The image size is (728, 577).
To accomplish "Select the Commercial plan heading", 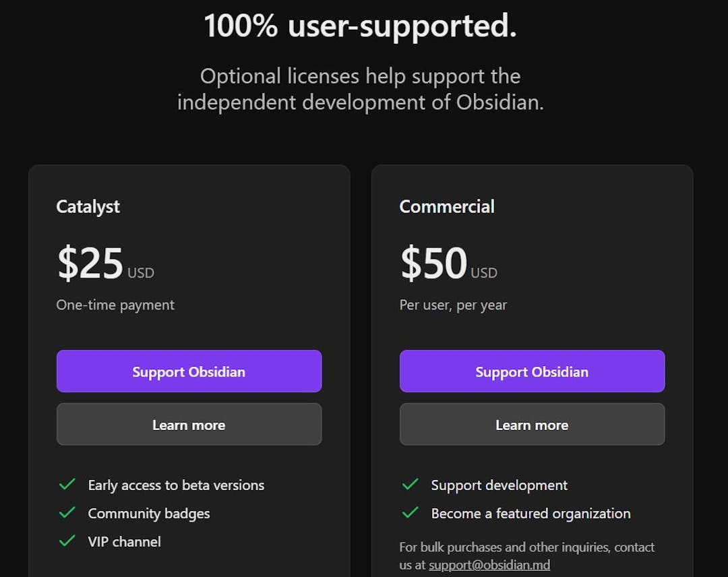I will (x=447, y=206).
